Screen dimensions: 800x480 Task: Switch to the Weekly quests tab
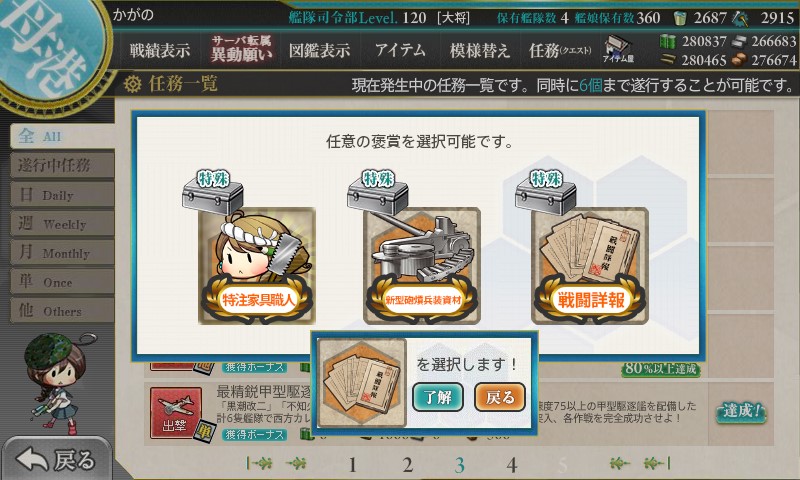click(x=62, y=224)
